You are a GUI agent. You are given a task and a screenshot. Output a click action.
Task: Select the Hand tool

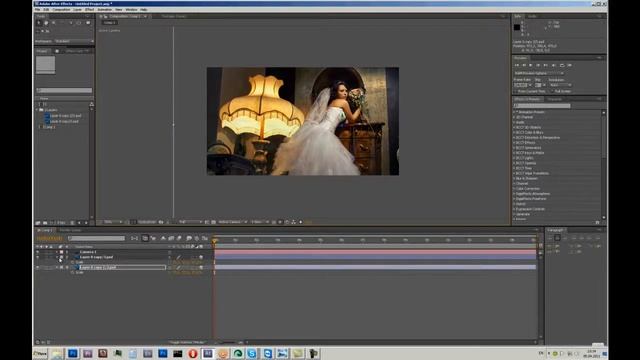(x=46, y=23)
